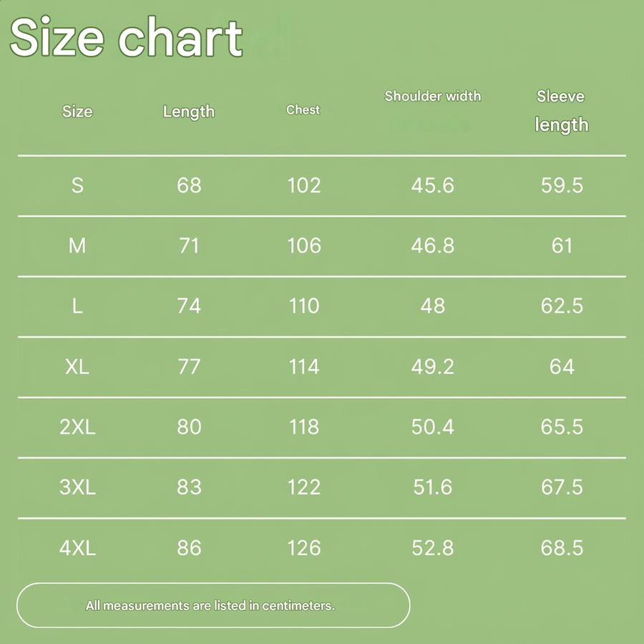Select the Sleeve length header
This screenshot has width=644, height=644.
coord(562,111)
